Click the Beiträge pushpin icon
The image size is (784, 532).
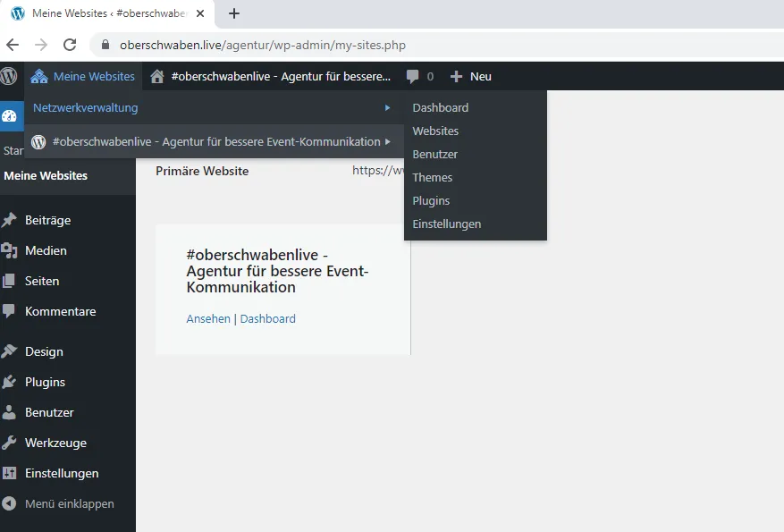(9, 220)
